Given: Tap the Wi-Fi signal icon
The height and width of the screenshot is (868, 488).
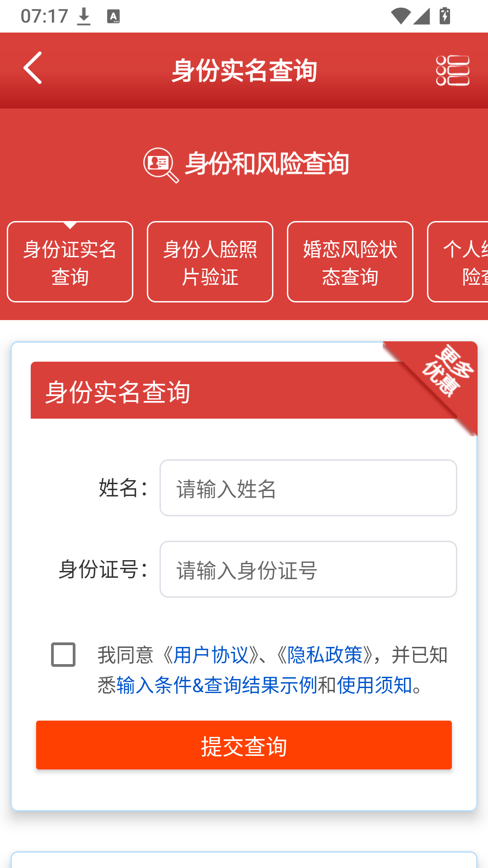Looking at the screenshot, I should click(400, 16).
